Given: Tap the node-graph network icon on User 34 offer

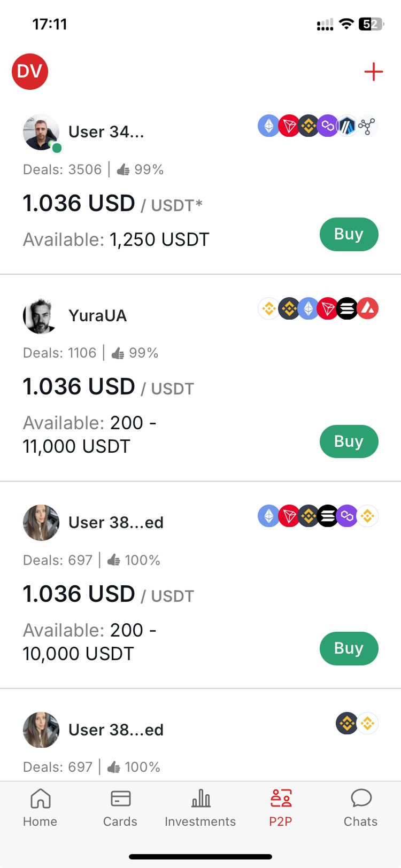Looking at the screenshot, I should point(367,126).
